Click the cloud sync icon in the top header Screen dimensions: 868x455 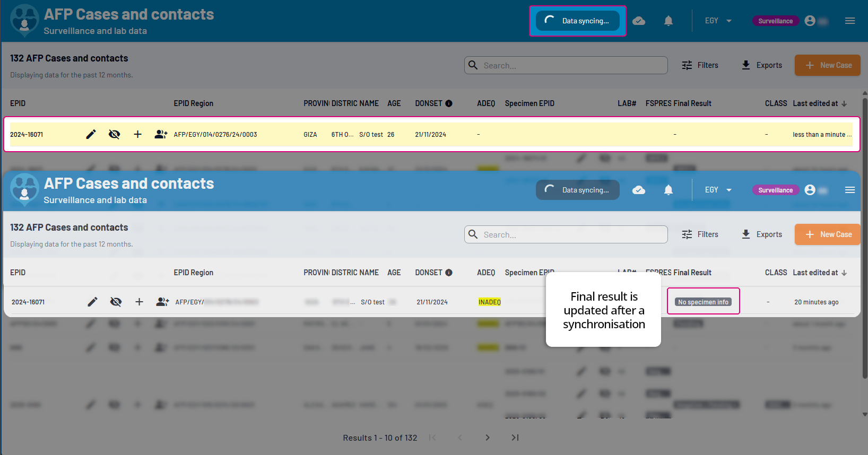coord(639,21)
